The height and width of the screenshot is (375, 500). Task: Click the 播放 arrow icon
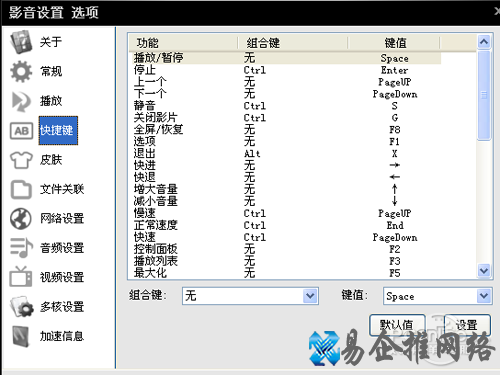click(x=21, y=101)
